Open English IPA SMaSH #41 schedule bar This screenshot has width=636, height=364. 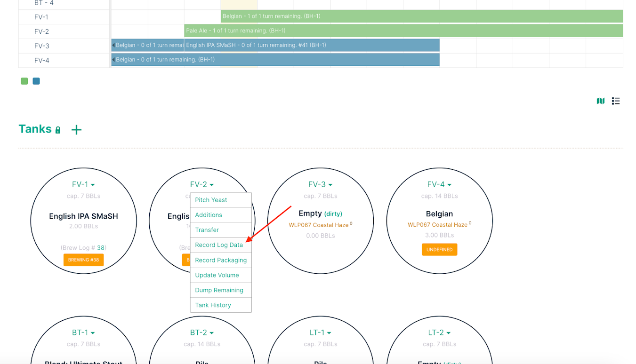click(312, 46)
